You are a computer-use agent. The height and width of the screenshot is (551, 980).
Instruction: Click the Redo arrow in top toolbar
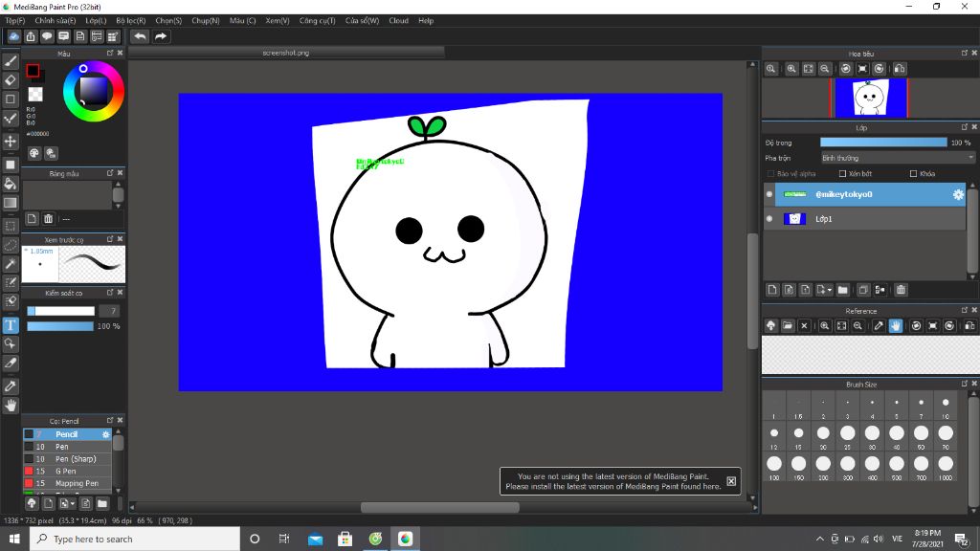coord(161,36)
